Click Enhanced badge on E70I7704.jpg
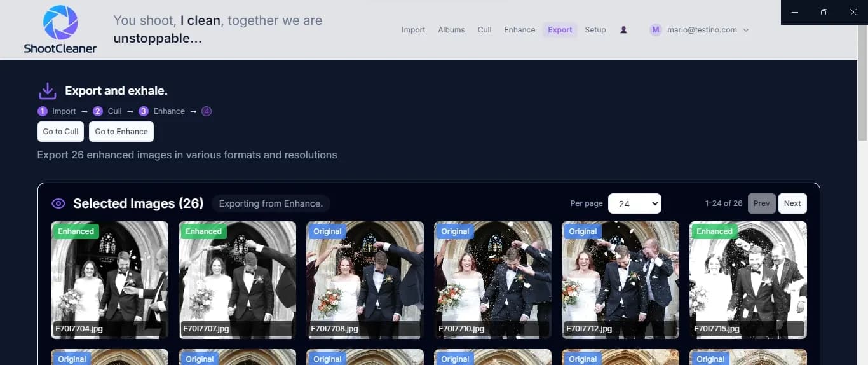Screen dimensions: 868x365 pyautogui.click(x=76, y=231)
